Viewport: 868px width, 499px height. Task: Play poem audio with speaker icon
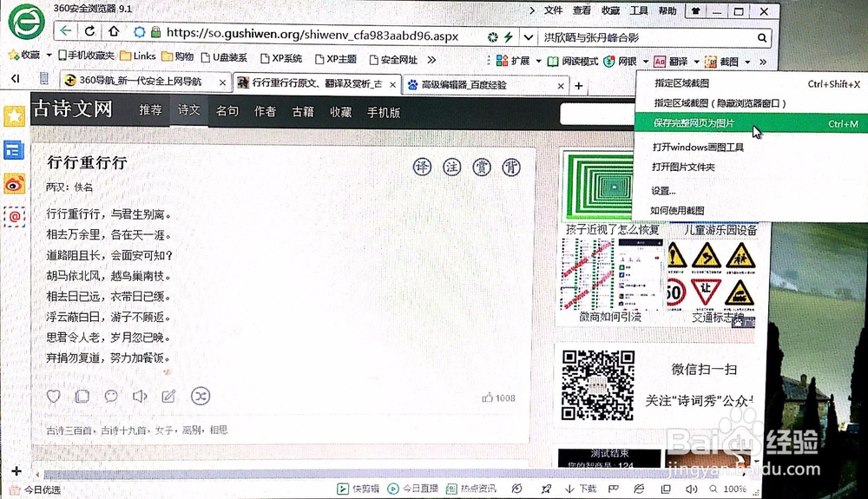tap(140, 396)
